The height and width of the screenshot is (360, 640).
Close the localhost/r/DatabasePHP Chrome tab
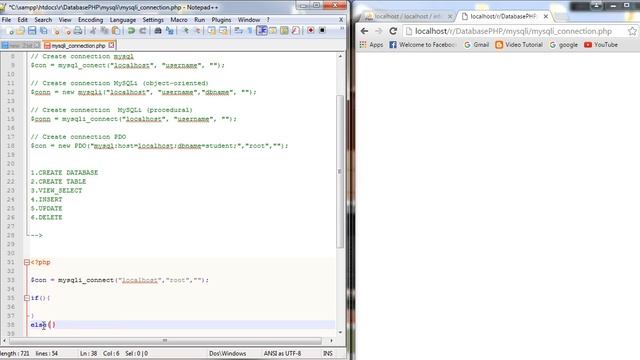point(546,16)
